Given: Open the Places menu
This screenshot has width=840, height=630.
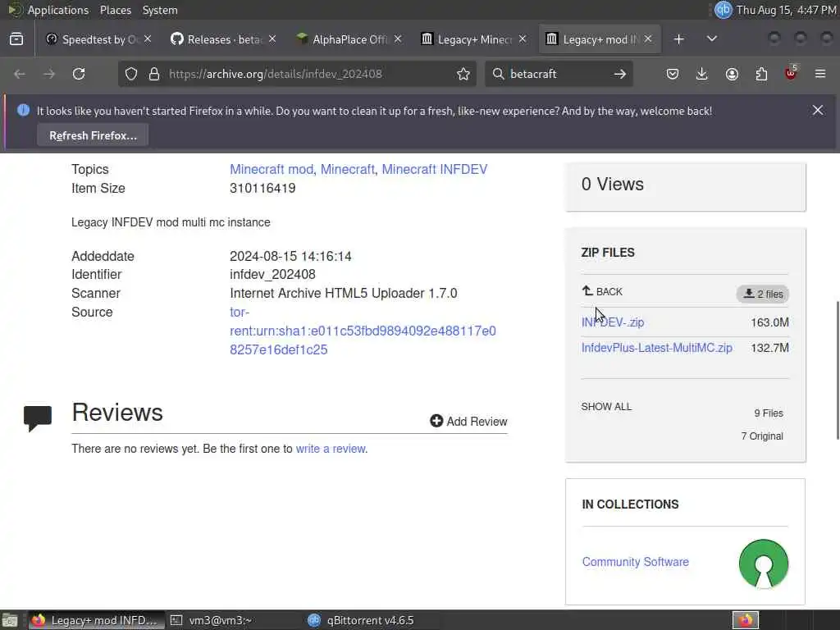Looking at the screenshot, I should point(115,10).
